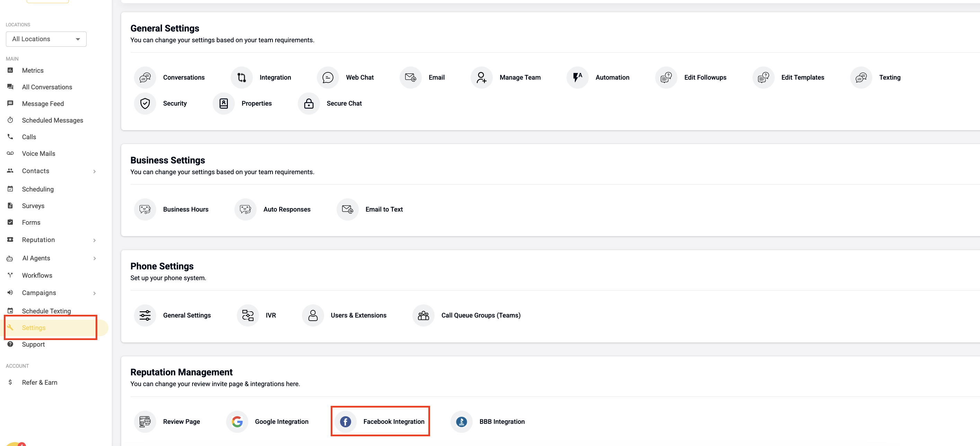Open the Call Queue Groups icon
This screenshot has height=446, width=980.
(424, 315)
